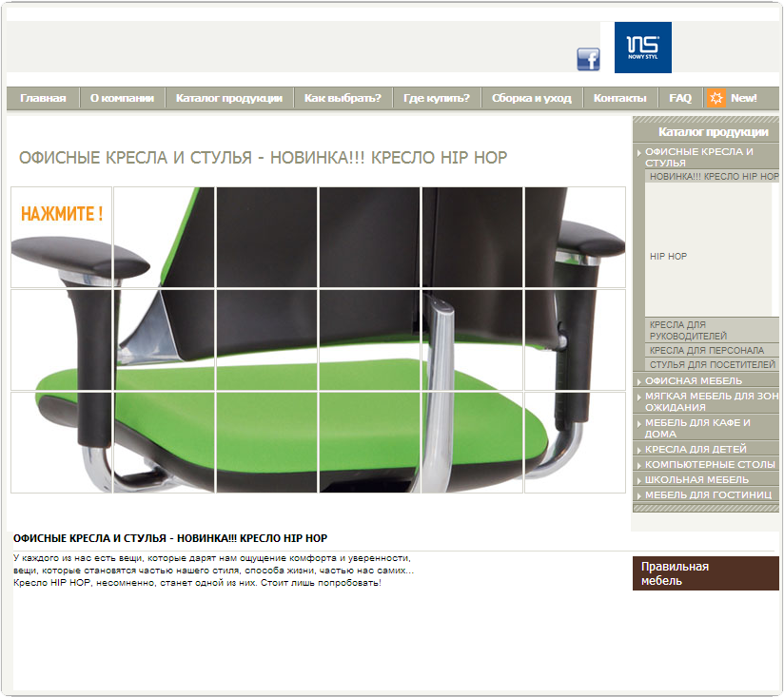The height and width of the screenshot is (697, 784).
Task: Select the Как выбрать? menu item
Action: point(343,99)
